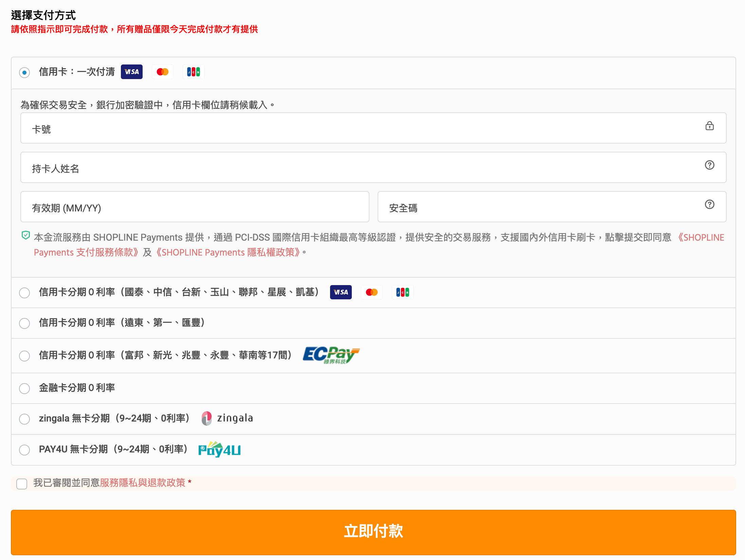Focus the 有效期 (MM/YY) field

(x=195, y=207)
